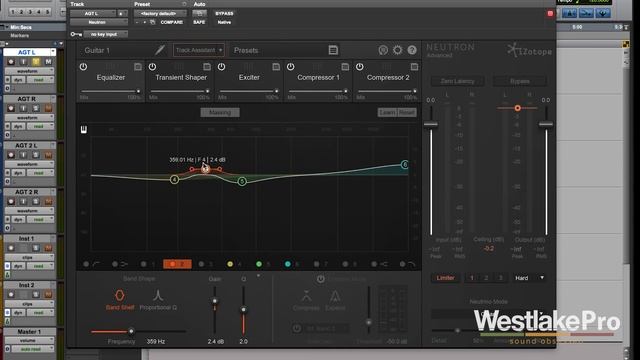This screenshot has height=360, width=640.
Task: Click EQ node 5 on the curve
Action: coord(242,181)
